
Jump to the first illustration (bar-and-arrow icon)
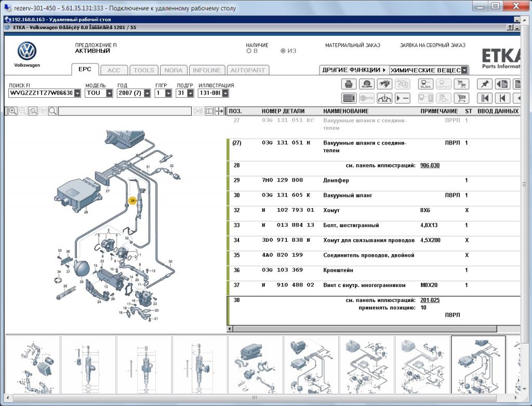click(485, 98)
